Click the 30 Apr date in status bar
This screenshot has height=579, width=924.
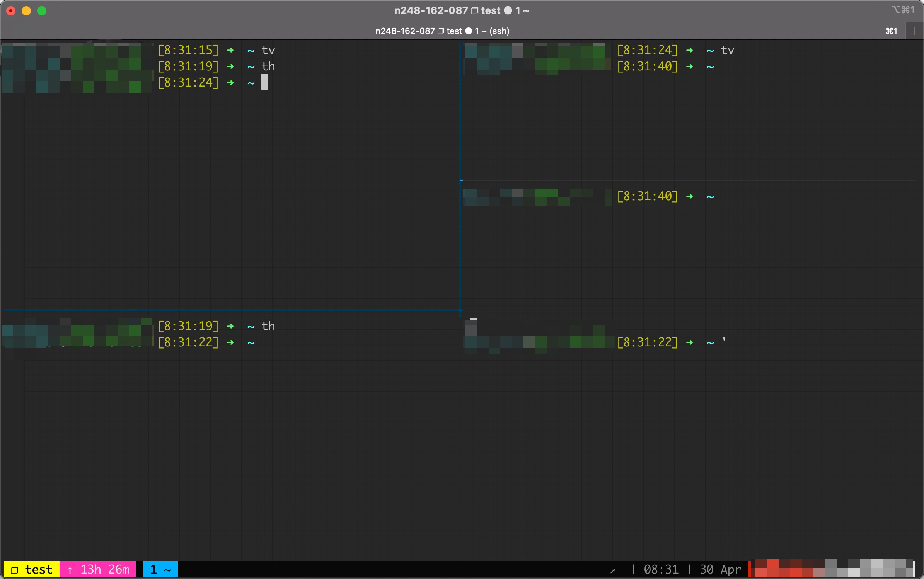click(x=720, y=569)
